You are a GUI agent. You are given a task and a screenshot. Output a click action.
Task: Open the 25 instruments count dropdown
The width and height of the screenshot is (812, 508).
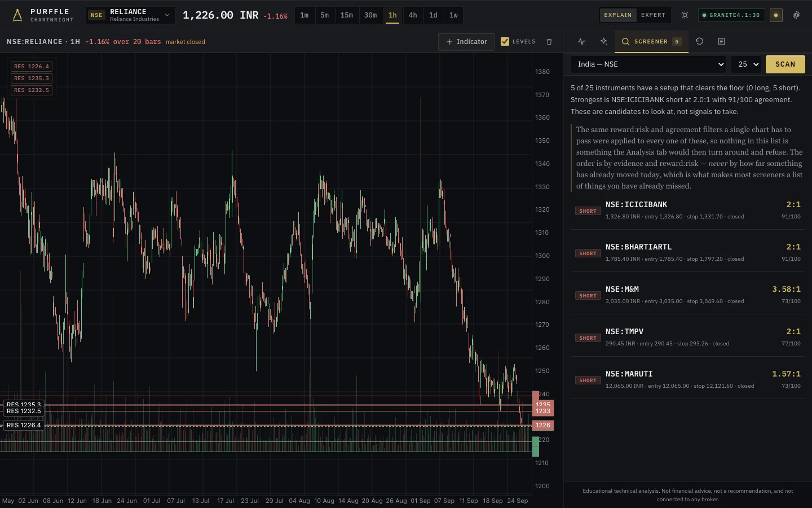click(746, 64)
